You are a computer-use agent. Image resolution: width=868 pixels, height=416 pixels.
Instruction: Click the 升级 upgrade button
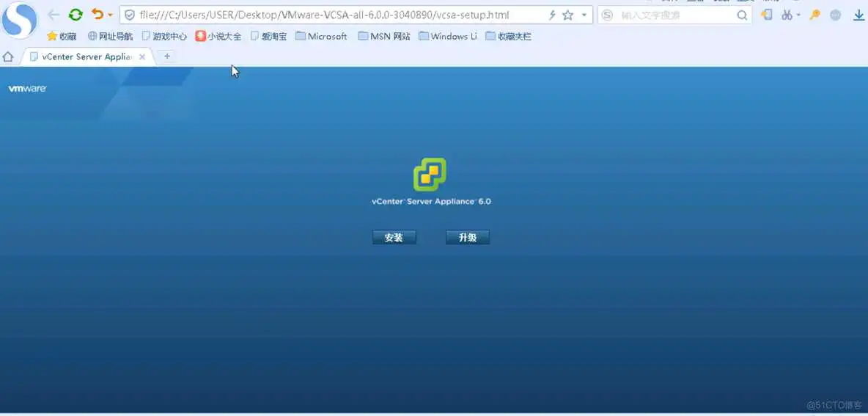point(468,238)
